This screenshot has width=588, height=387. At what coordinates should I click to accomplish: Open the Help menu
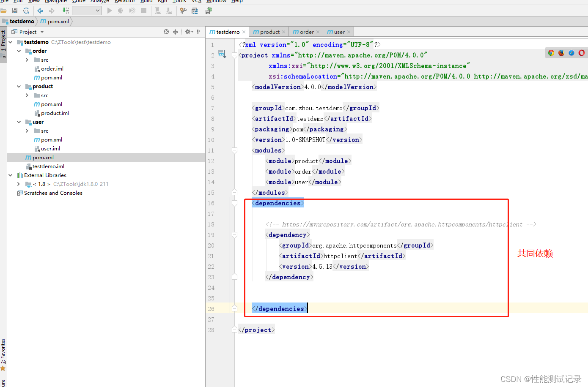(x=237, y=1)
